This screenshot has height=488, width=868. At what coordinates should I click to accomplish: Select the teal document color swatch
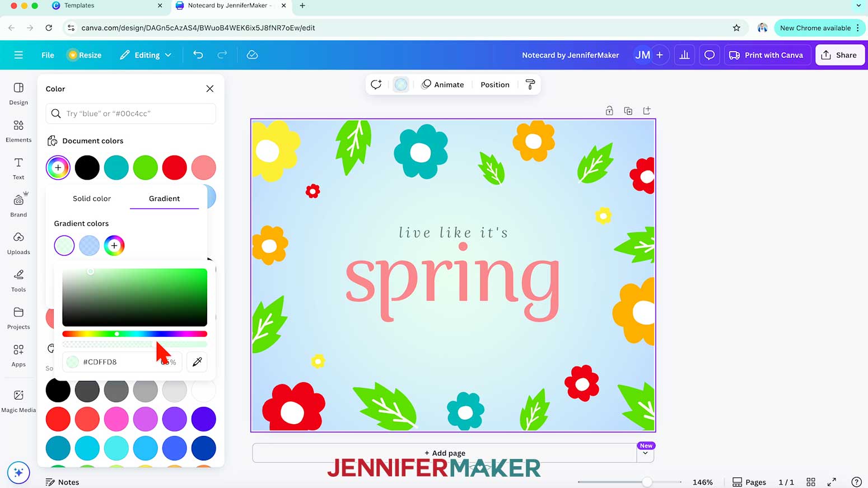click(116, 167)
